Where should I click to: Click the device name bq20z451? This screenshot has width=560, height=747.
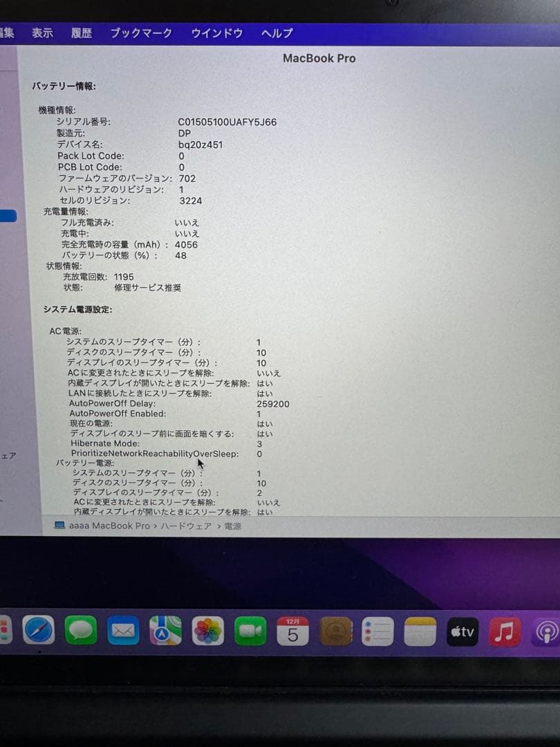(200, 145)
